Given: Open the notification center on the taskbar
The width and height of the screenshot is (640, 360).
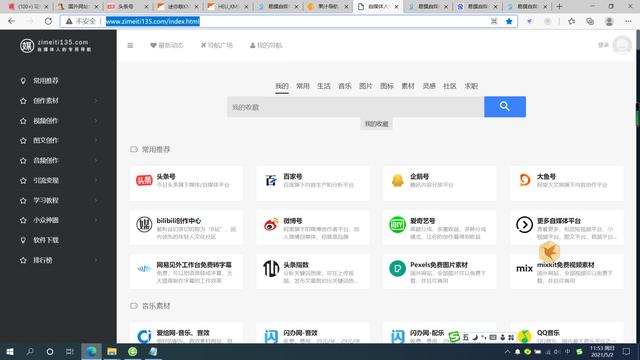Looking at the screenshot, I should [x=627, y=351].
